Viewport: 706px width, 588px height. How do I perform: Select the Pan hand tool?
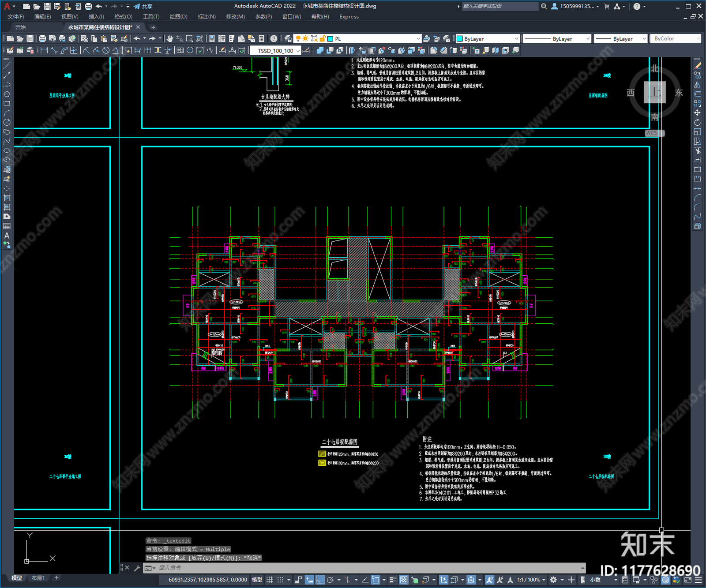pyautogui.click(x=170, y=39)
